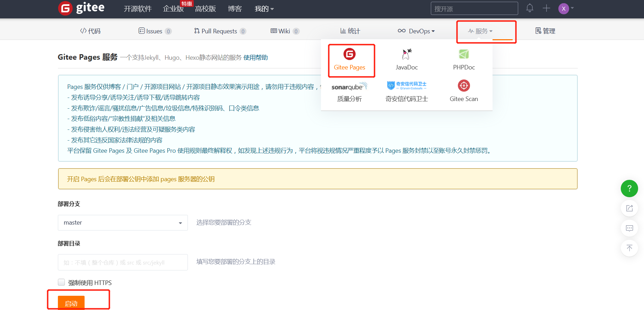Switch to the 统计 tab
The image size is (644, 310).
[350, 31]
